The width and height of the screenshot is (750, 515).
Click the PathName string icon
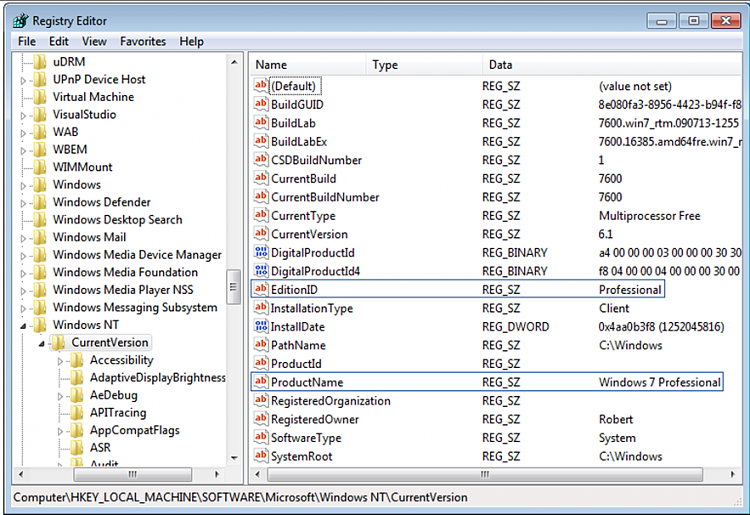(x=261, y=345)
